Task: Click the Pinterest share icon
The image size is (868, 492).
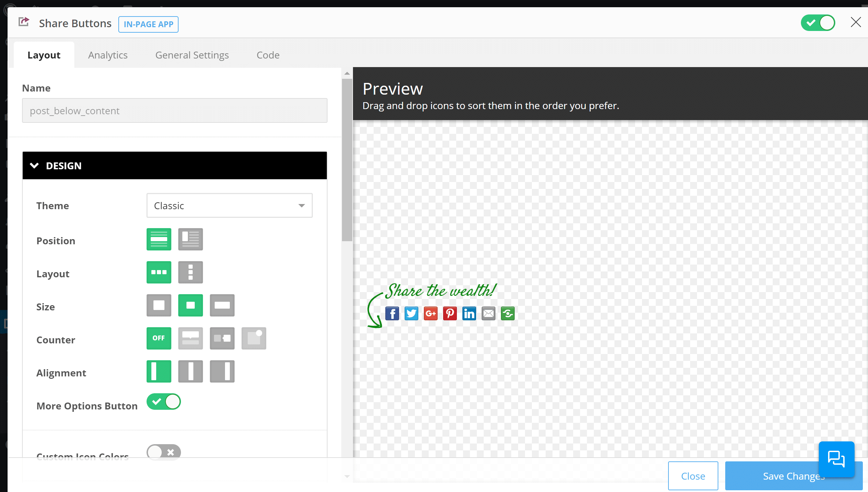Action: click(x=450, y=313)
